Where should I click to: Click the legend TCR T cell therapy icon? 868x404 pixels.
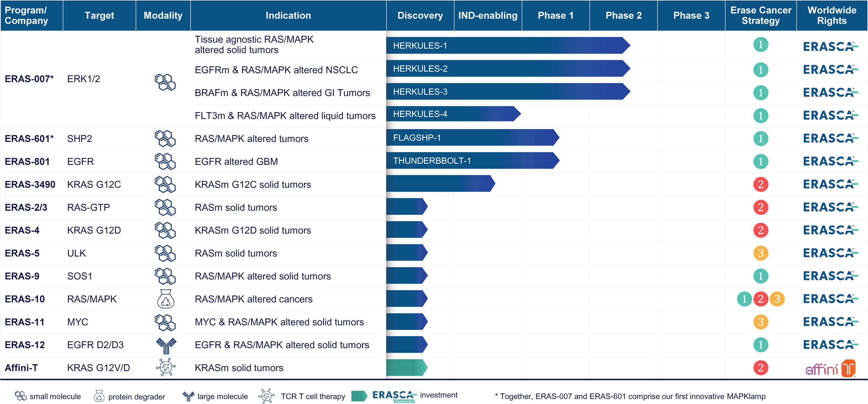pyautogui.click(x=266, y=396)
